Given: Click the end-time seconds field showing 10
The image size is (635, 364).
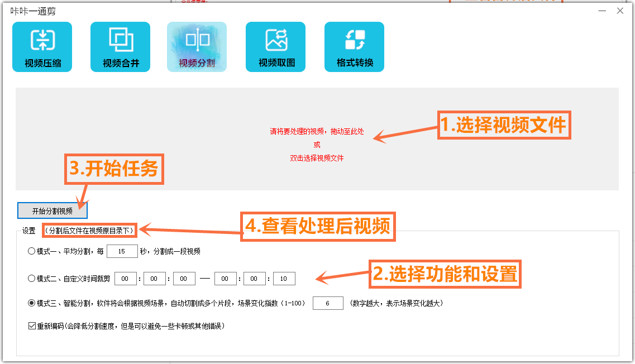Looking at the screenshot, I should click(284, 278).
